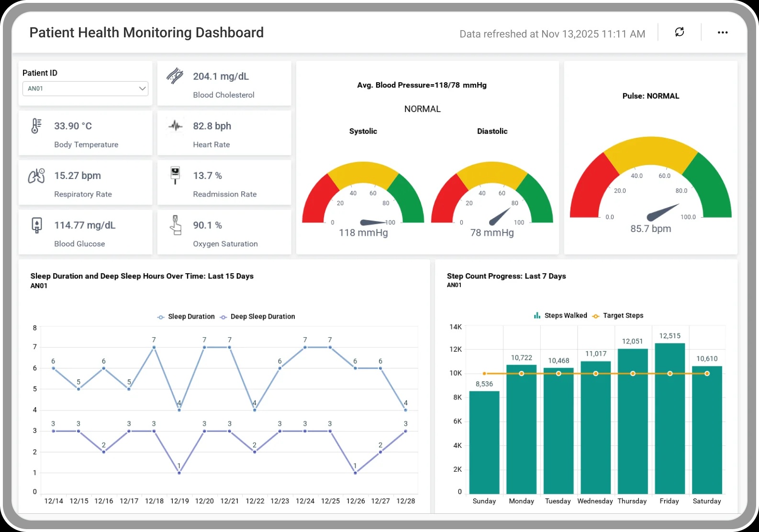The height and width of the screenshot is (532, 759).
Task: Click the Readmission Rate icon
Action: pyautogui.click(x=175, y=176)
